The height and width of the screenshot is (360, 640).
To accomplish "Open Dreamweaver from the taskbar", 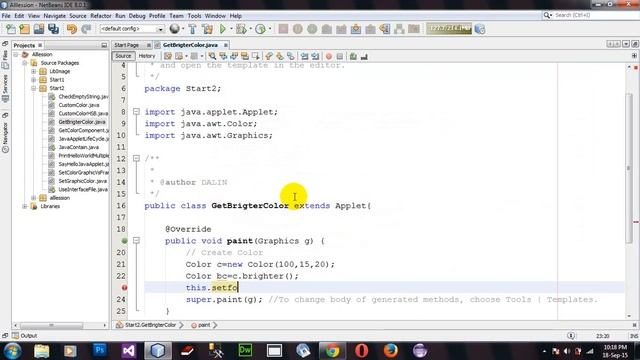I will (x=245, y=350).
